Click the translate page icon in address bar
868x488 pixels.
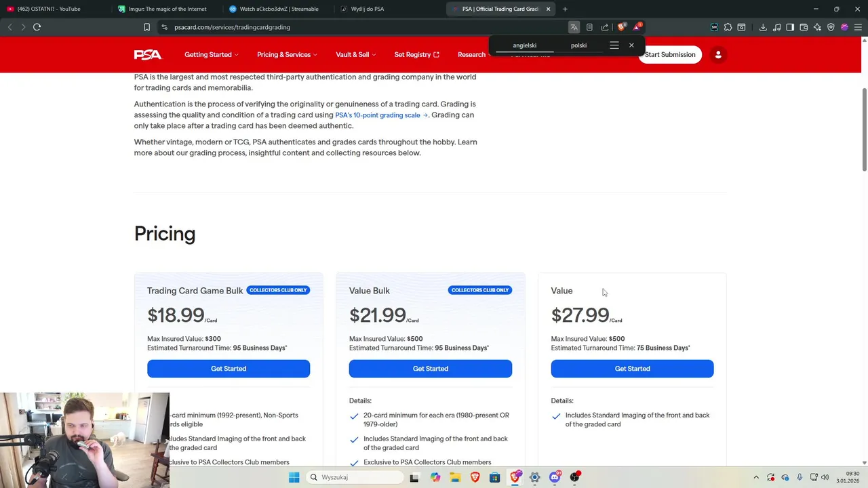[574, 27]
